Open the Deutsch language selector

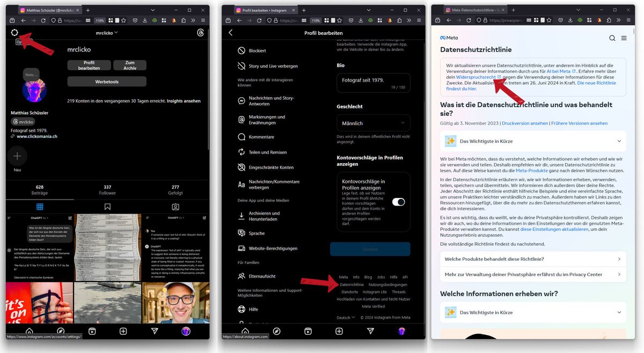coord(346,318)
